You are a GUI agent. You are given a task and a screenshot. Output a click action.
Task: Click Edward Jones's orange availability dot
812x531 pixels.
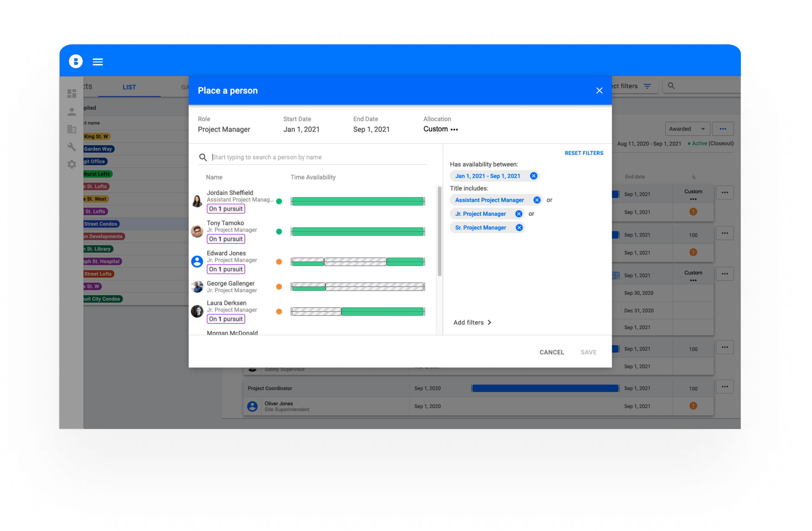pyautogui.click(x=279, y=262)
